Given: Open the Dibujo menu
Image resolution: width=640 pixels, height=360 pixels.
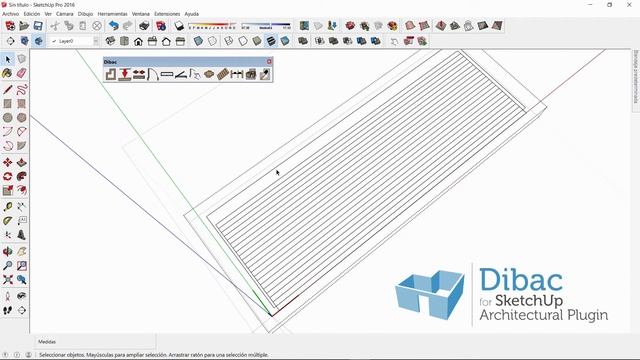Looking at the screenshot, I should (85, 14).
